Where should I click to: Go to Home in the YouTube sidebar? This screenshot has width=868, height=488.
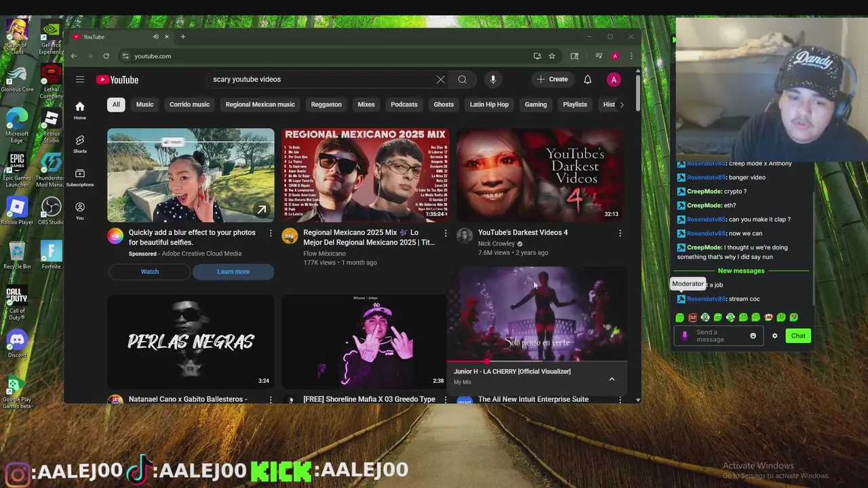point(80,110)
